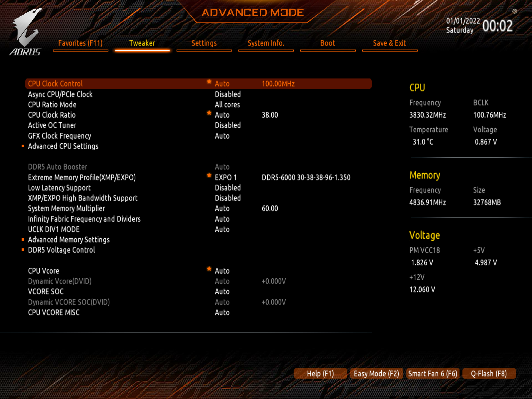
Task: Switch to Easy Mode (F2)
Action: 376,373
